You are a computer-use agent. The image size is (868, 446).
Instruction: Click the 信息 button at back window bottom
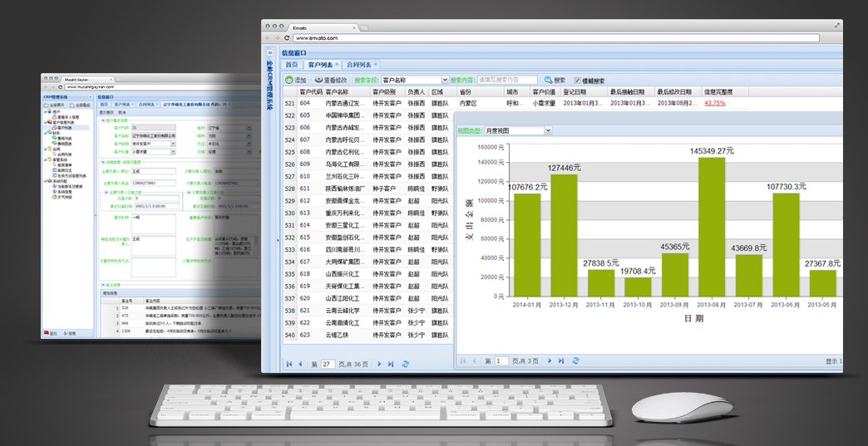pos(71,333)
